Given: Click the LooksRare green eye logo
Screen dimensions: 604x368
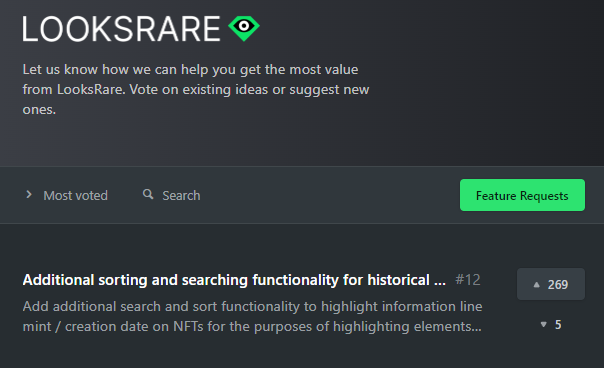Looking at the screenshot, I should (x=244, y=28).
